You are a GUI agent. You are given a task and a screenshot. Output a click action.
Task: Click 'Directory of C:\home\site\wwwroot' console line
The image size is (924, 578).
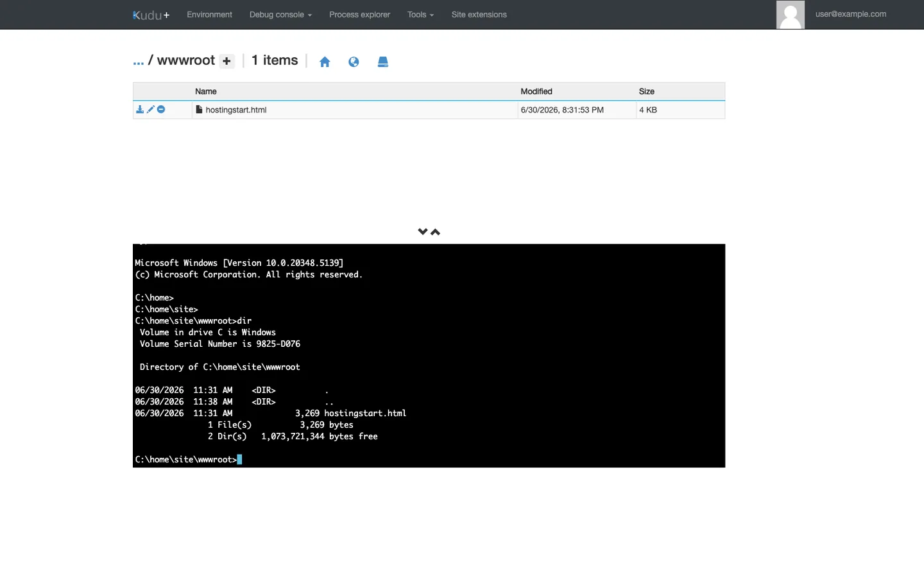[220, 367]
